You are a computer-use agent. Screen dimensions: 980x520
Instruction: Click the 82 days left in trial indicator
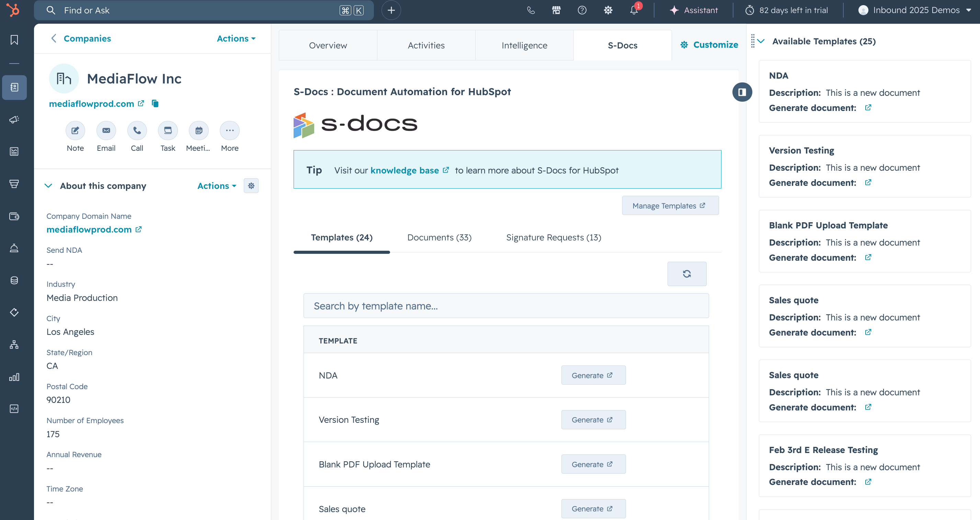tap(786, 10)
